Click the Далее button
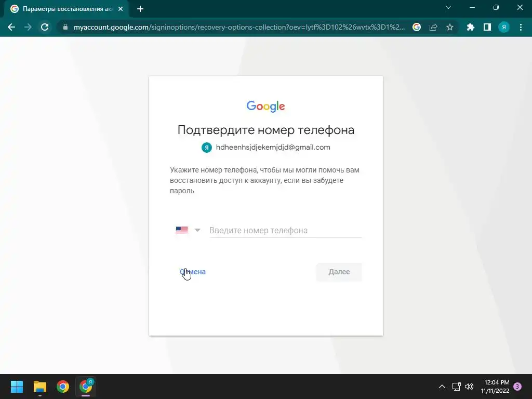The image size is (532, 399). 339,272
